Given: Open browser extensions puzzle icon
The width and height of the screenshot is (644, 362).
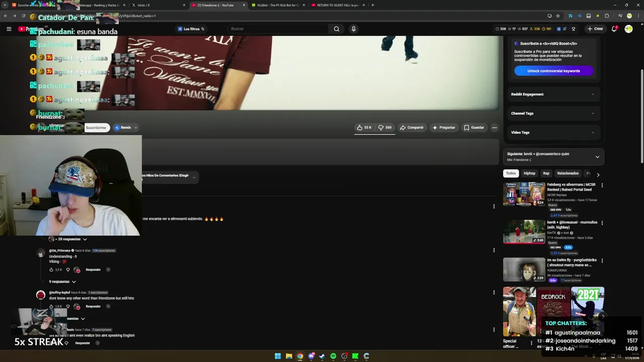Looking at the screenshot, I should tap(607, 16).
